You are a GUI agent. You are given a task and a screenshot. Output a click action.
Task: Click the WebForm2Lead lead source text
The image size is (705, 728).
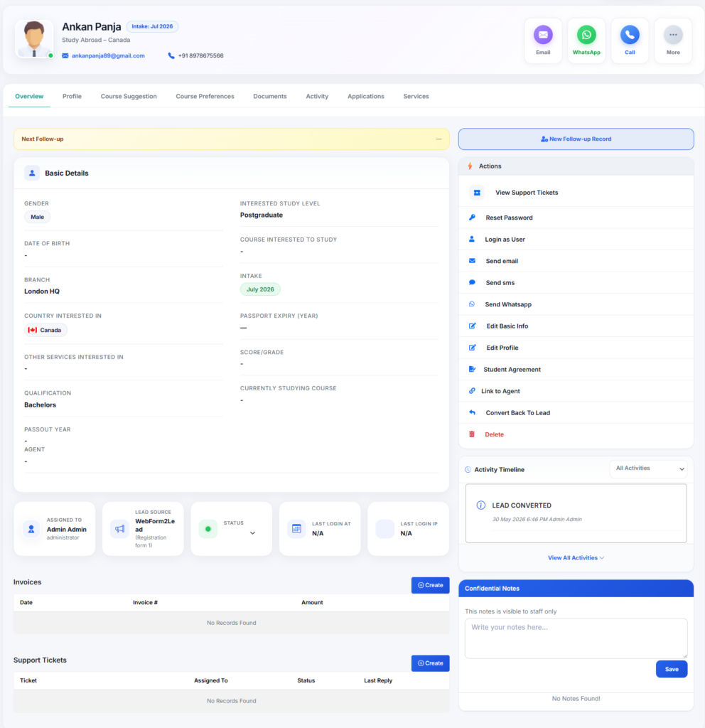pos(155,525)
